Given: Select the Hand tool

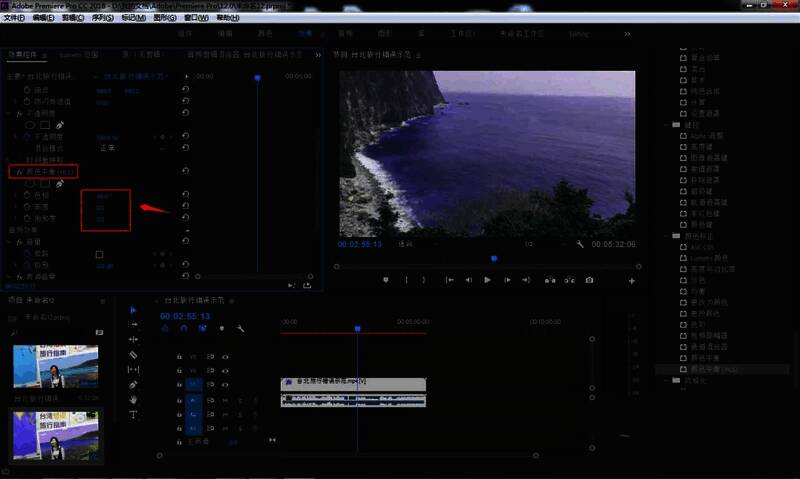Looking at the screenshot, I should click(x=133, y=399).
